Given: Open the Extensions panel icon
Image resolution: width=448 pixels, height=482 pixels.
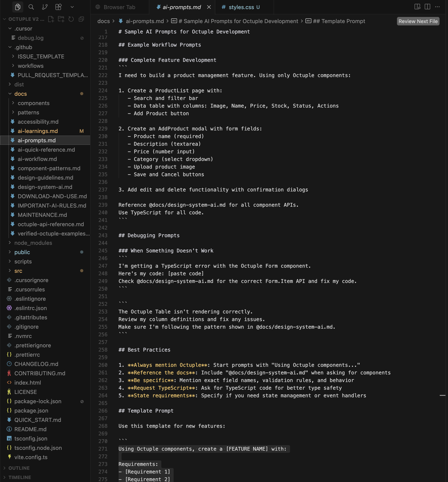Looking at the screenshot, I should 58,7.
